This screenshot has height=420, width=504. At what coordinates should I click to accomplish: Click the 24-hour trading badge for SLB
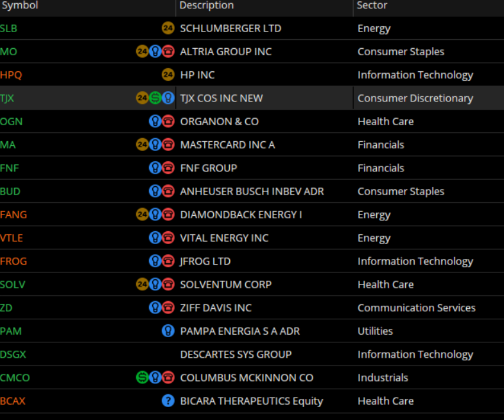168,28
